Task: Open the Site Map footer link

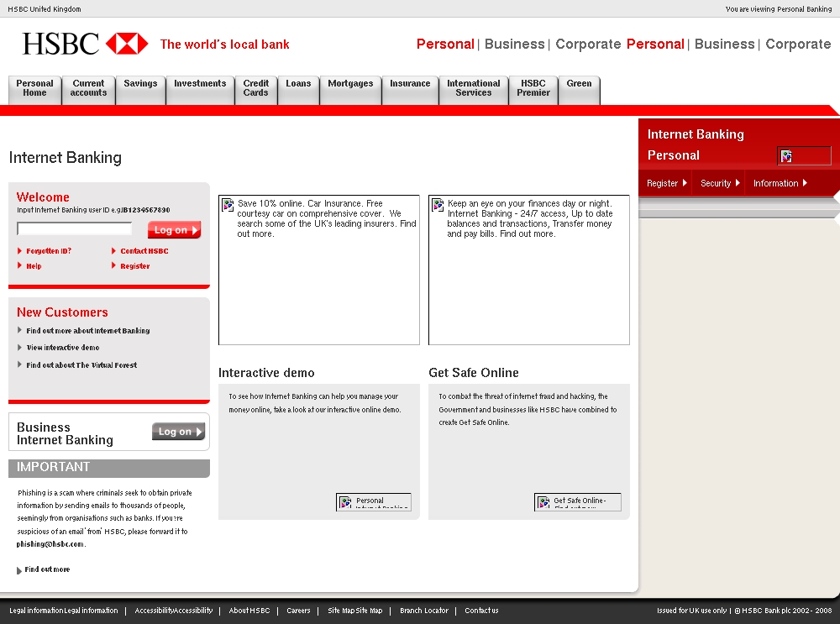Action: [355, 610]
